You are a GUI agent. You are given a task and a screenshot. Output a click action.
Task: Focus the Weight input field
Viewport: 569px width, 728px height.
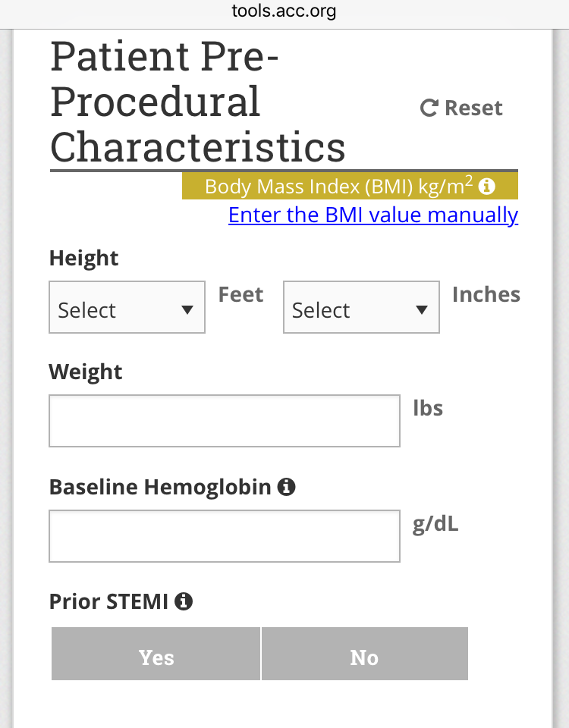tap(224, 421)
